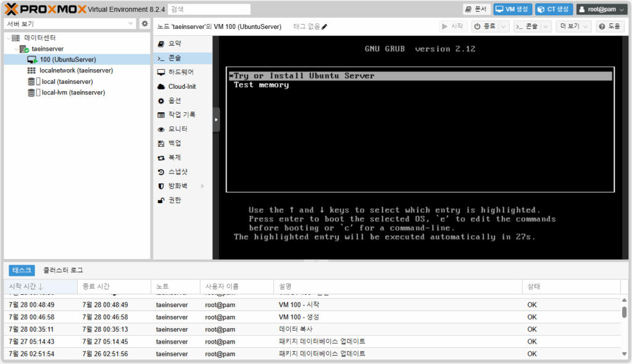Open server view settings gear
The width and height of the screenshot is (632, 364).
144,24
